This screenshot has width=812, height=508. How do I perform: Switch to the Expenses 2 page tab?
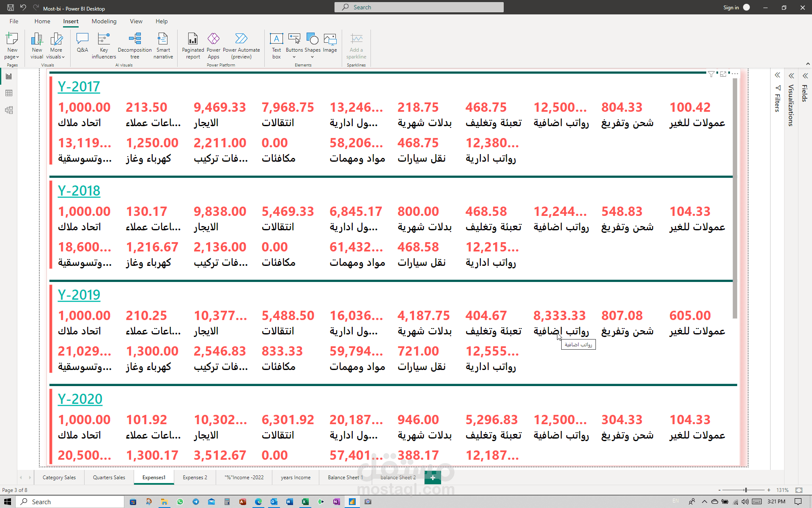pos(195,478)
